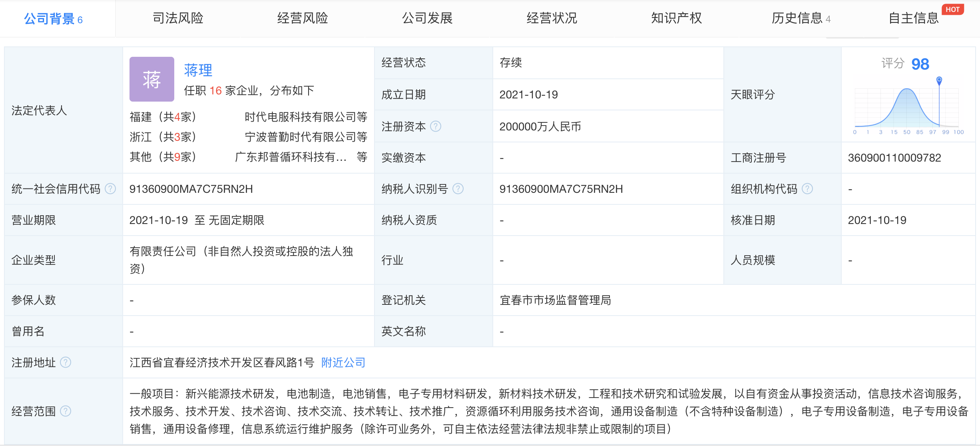980x448 pixels.
Task: Click the 参保人数 label
Action: pyautogui.click(x=34, y=300)
